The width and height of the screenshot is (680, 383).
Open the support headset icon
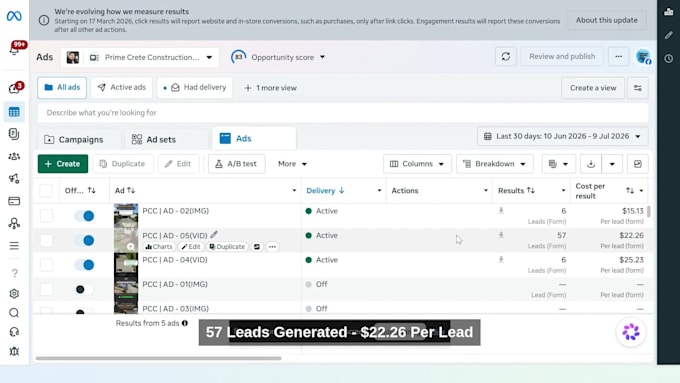click(14, 332)
